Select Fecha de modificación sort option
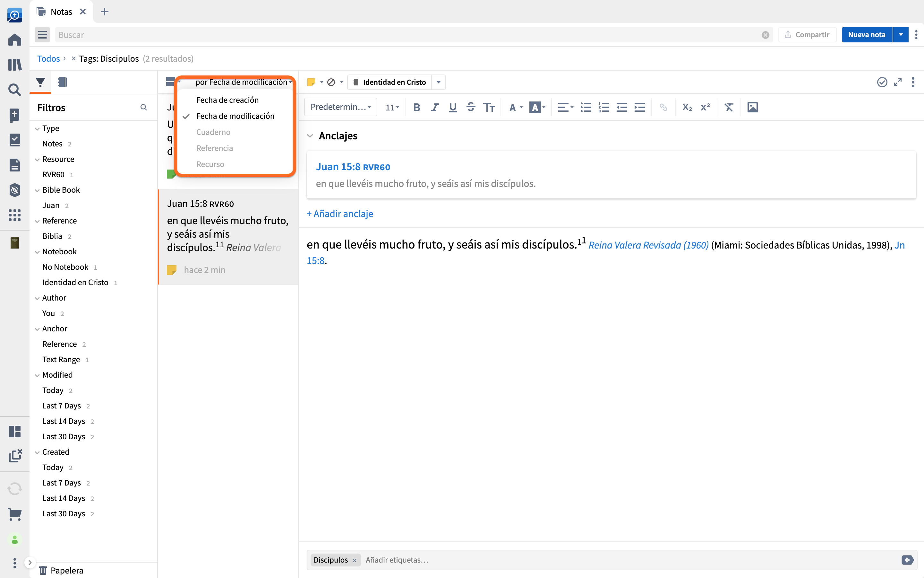 coord(235,116)
